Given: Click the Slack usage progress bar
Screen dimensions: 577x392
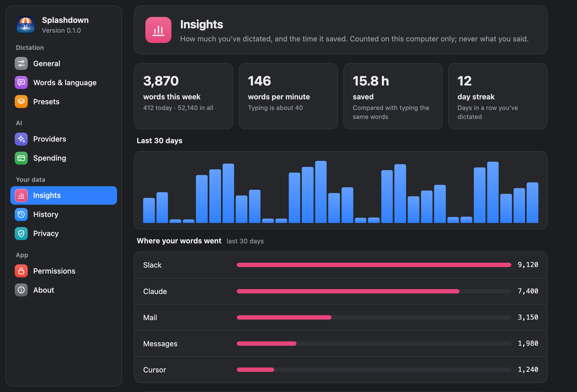Looking at the screenshot, I should click(x=374, y=265).
